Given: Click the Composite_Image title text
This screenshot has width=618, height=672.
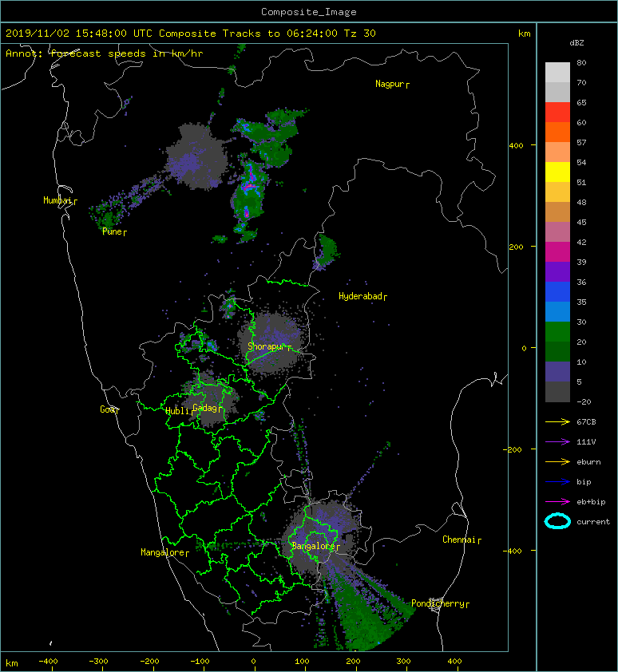Looking at the screenshot, I should pos(309,12).
